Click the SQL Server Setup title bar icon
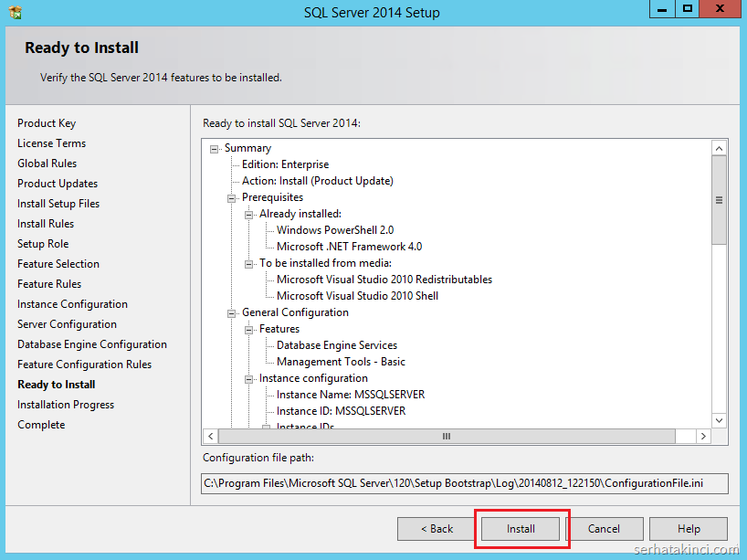 [14, 12]
